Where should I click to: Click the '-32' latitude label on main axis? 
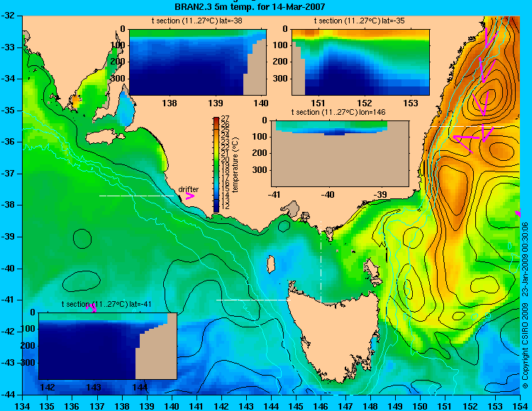(7, 16)
